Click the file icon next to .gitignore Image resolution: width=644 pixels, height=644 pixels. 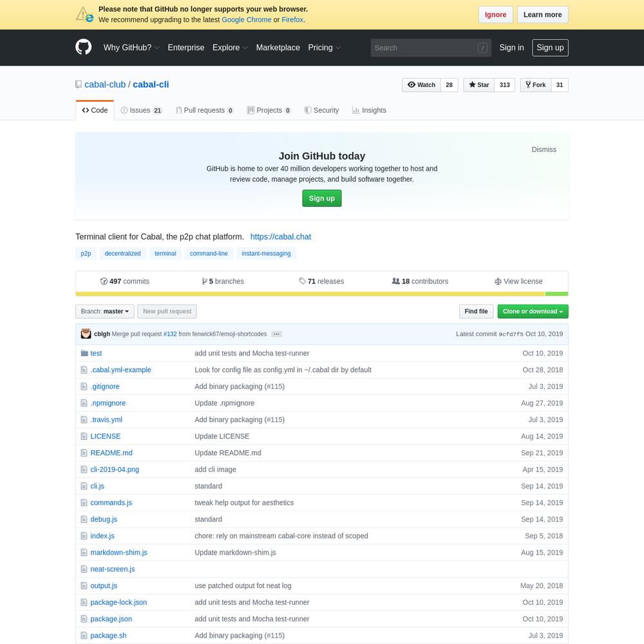pyautogui.click(x=84, y=386)
